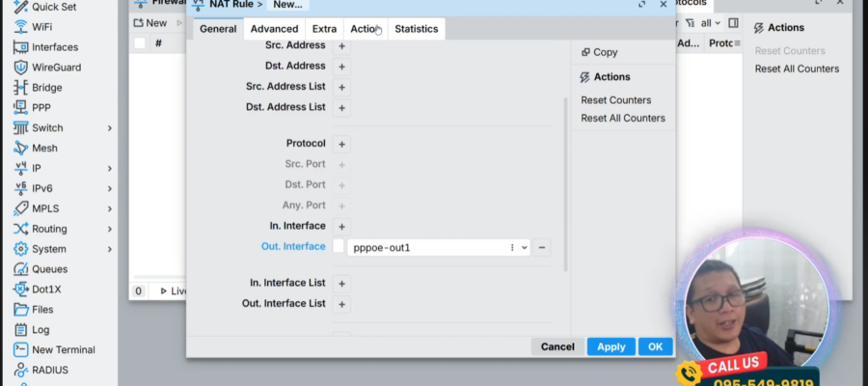The image size is (868, 386).
Task: Open the IPv6 menu icon
Action: pos(20,188)
